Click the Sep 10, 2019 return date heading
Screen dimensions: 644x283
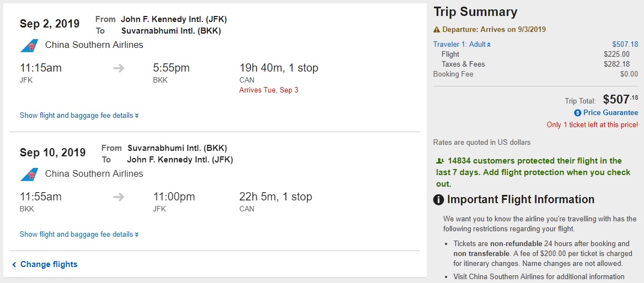coord(53,153)
